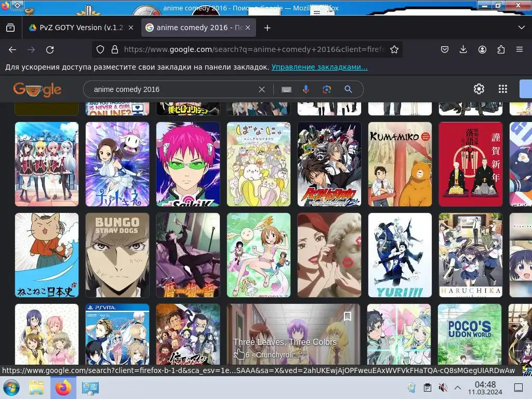Open the red Rakugo Shinju poster
Viewport: 532px width, 399px height.
point(471,164)
